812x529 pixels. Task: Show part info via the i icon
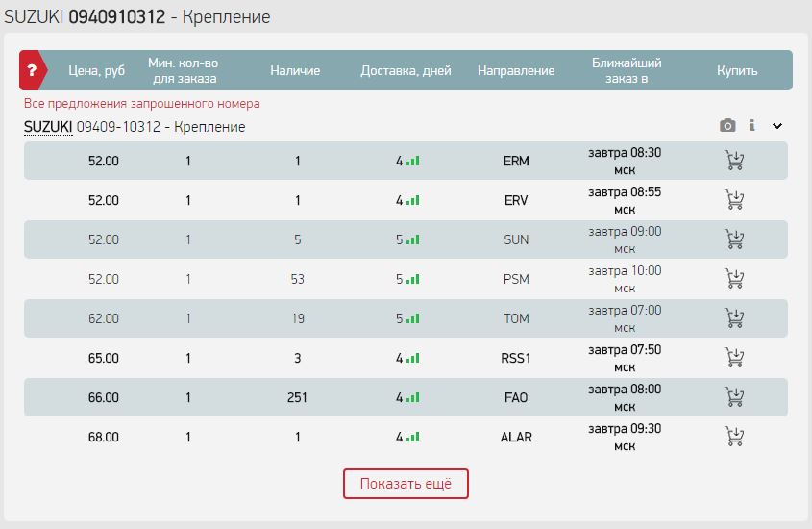point(751,126)
